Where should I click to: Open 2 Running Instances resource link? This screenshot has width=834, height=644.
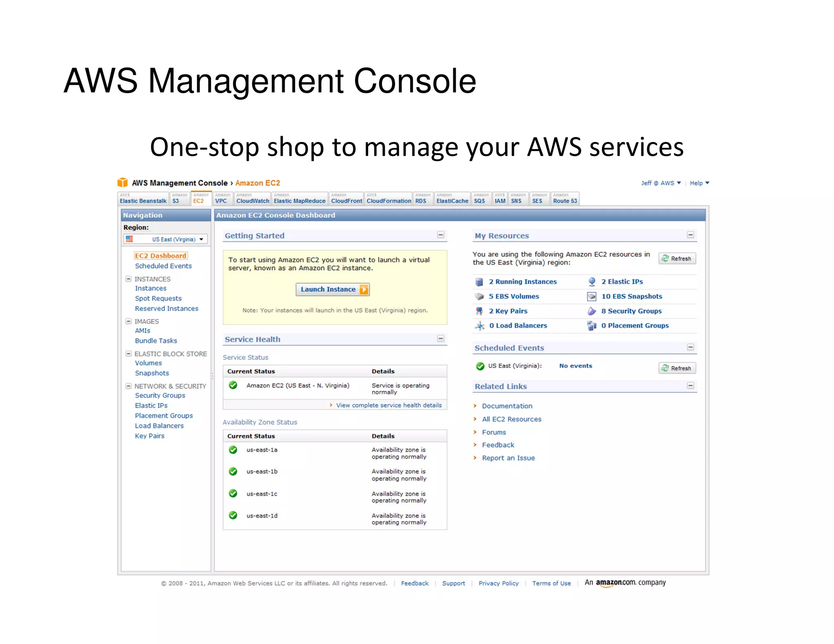coord(522,282)
